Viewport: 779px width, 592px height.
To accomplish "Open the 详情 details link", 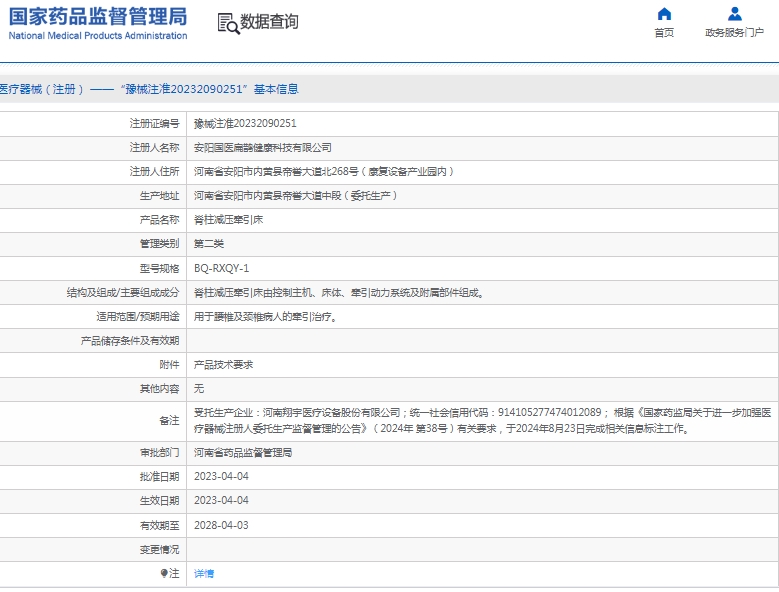I will click(x=204, y=574).
